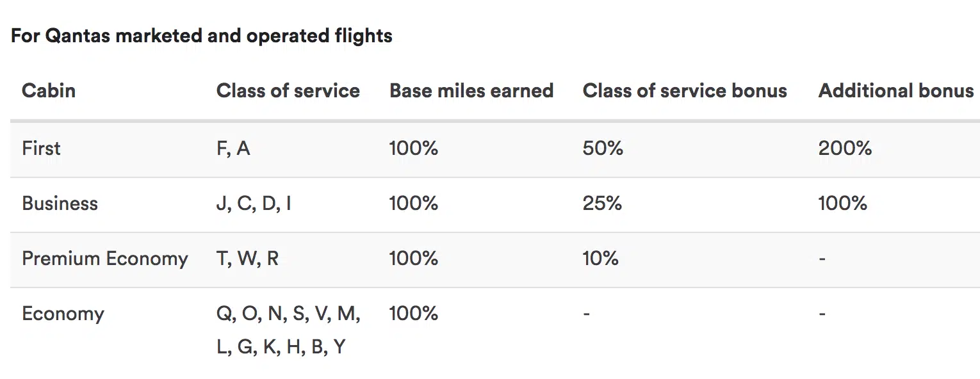This screenshot has height=379, width=980.
Task: Click the F, A fare class cell
Action: (x=233, y=149)
